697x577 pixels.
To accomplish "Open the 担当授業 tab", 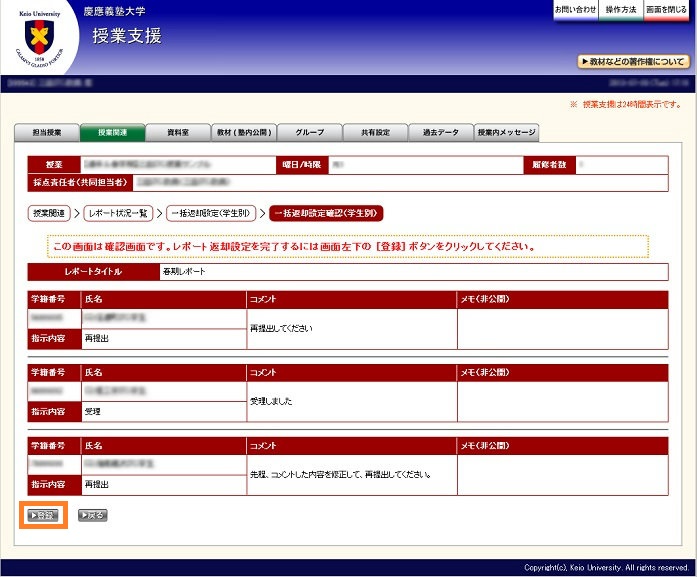I will click(47, 133).
